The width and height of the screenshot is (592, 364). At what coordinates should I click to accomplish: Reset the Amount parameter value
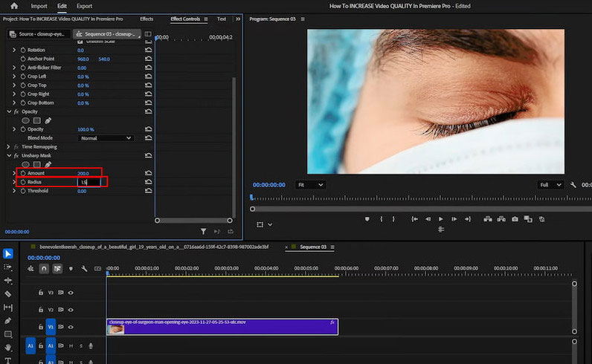point(149,173)
